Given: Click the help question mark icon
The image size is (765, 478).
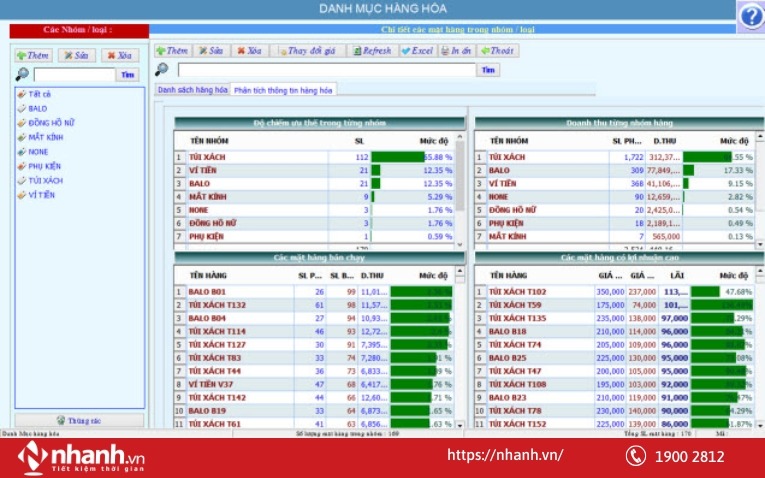Looking at the screenshot, I should pos(750,17).
